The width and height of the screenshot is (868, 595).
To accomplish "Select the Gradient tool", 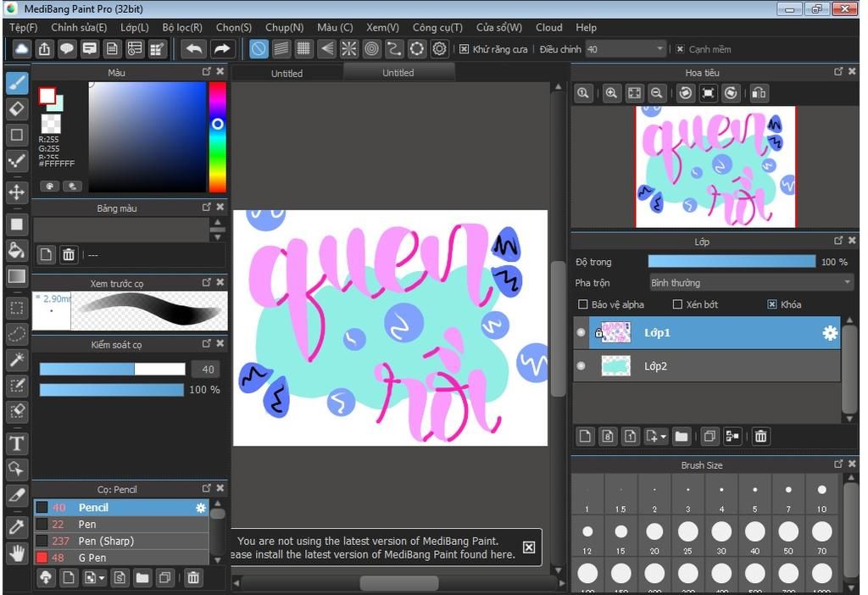I will pos(17,276).
